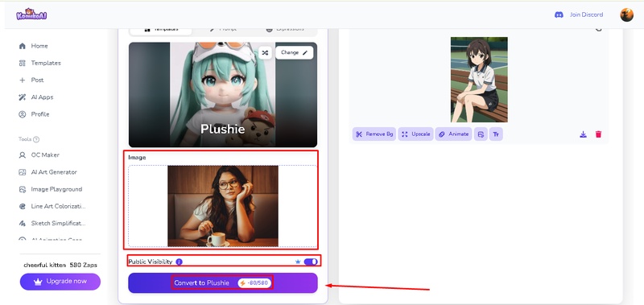
Task: Click the premium crown icon beside visibility toggle
Action: 298,262
